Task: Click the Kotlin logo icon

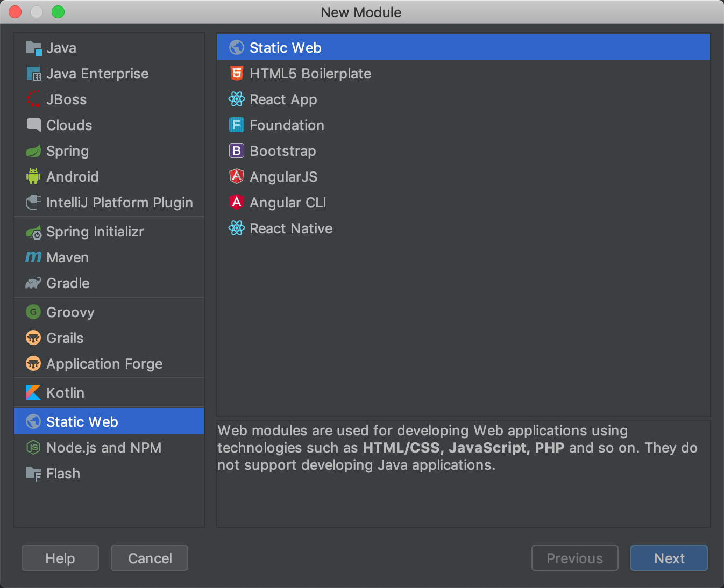Action: point(33,392)
